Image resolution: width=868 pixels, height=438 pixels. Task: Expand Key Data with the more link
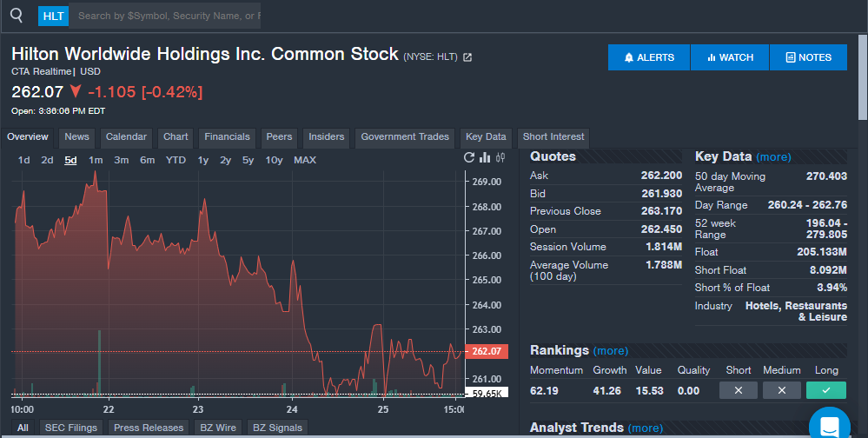pos(773,157)
